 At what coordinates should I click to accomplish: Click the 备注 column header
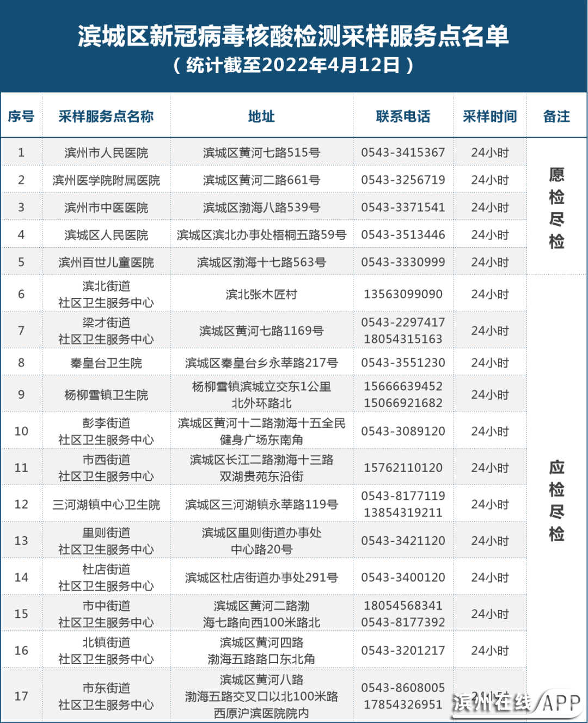(556, 116)
